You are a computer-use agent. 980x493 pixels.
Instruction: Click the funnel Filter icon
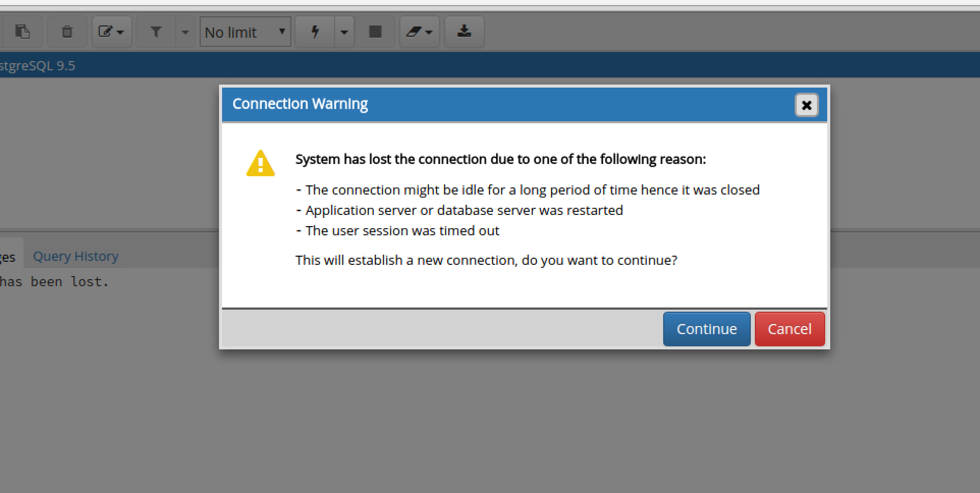tap(156, 32)
